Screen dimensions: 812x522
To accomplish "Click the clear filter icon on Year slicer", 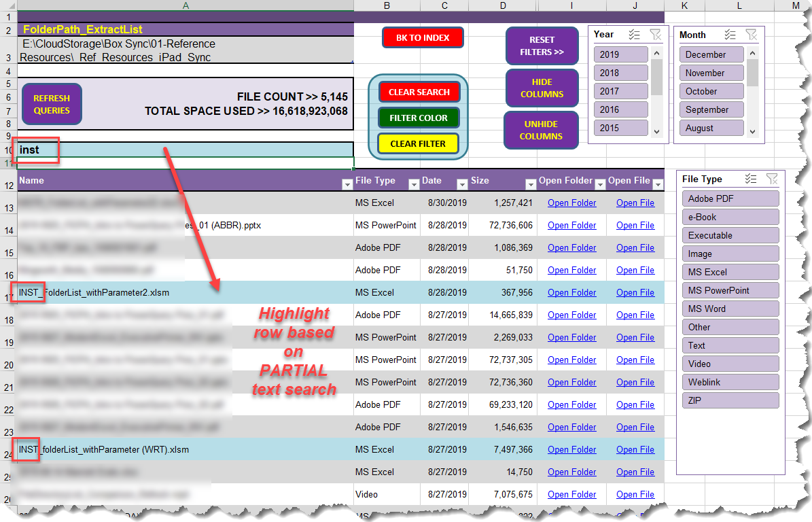I will coord(656,34).
